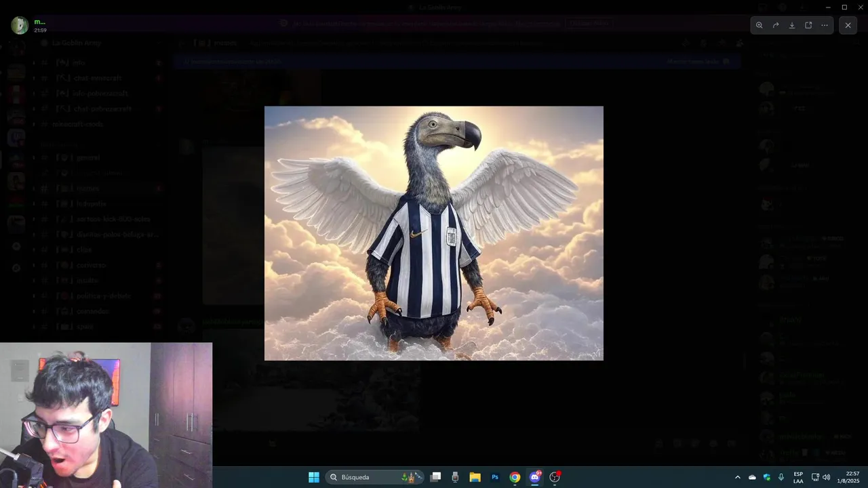Zoom in with the magnifier icon
This screenshot has width=868, height=488.
759,25
